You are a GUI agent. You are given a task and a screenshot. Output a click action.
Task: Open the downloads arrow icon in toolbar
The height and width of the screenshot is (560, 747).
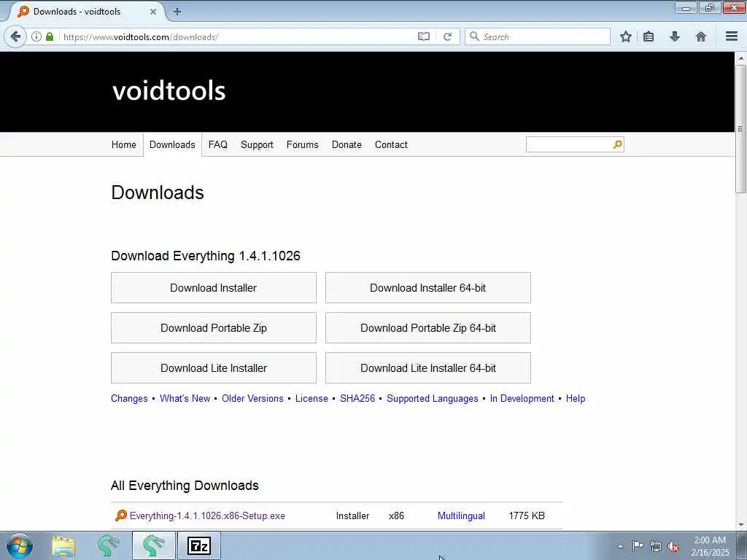coord(675,36)
